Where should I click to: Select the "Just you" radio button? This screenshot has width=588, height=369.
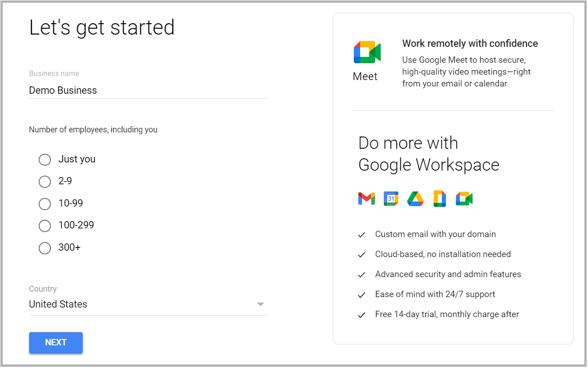coord(45,160)
